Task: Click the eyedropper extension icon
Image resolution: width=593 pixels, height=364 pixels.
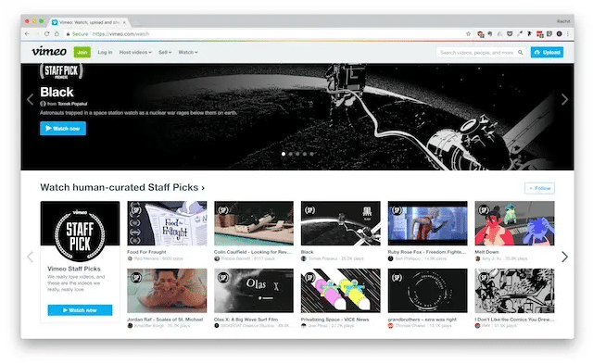Action: (x=520, y=33)
